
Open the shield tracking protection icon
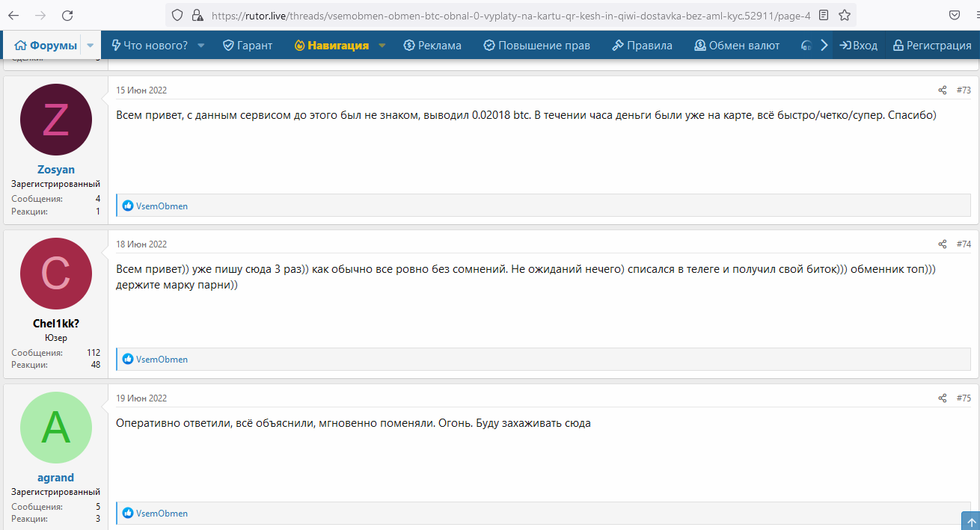pos(177,15)
